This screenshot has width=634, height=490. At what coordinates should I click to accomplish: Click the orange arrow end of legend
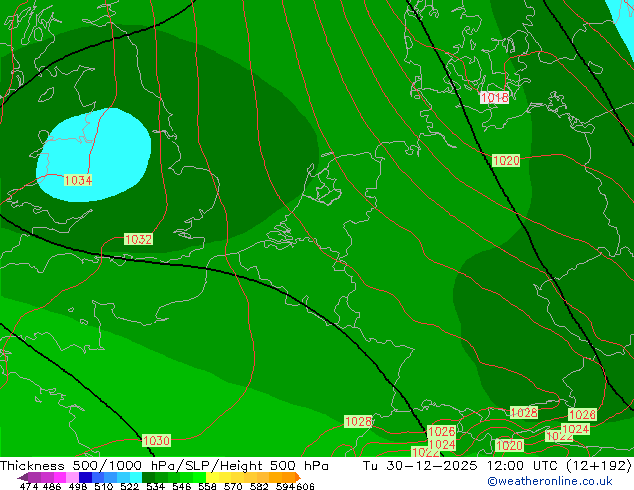coord(298,477)
